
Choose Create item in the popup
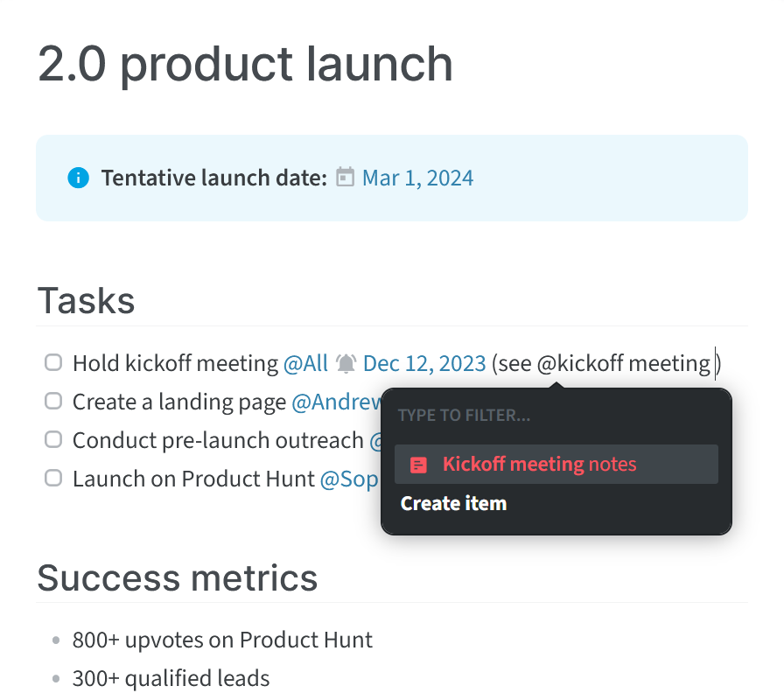(x=453, y=503)
